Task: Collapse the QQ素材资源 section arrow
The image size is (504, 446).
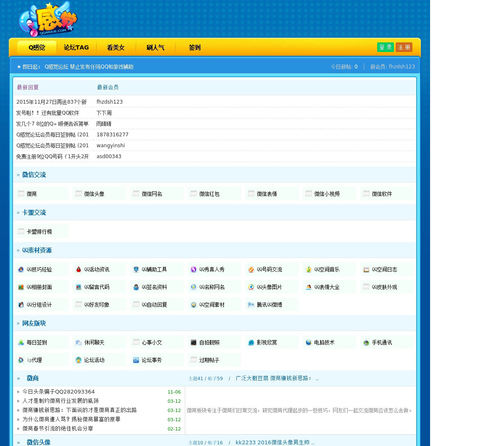Action: 18,250
